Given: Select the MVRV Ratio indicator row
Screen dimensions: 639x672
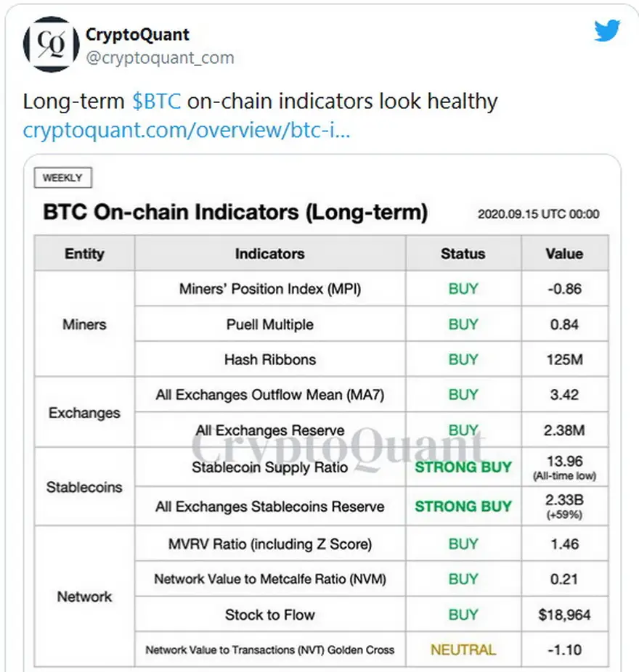Looking at the screenshot, I should [371, 544].
